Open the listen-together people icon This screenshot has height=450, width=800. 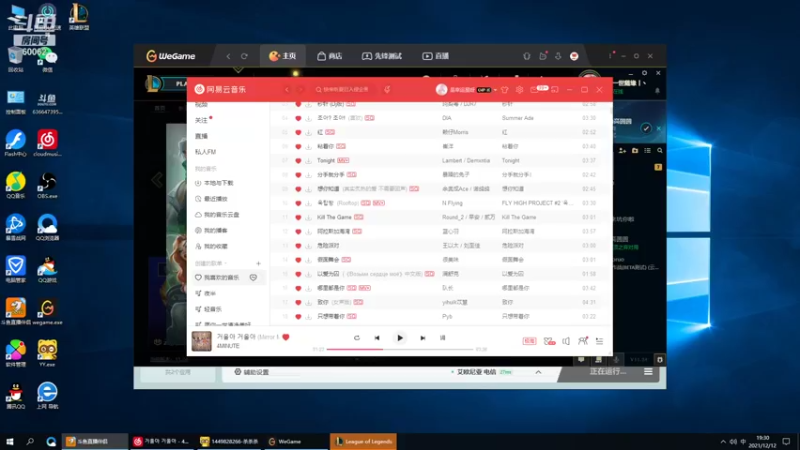[583, 341]
